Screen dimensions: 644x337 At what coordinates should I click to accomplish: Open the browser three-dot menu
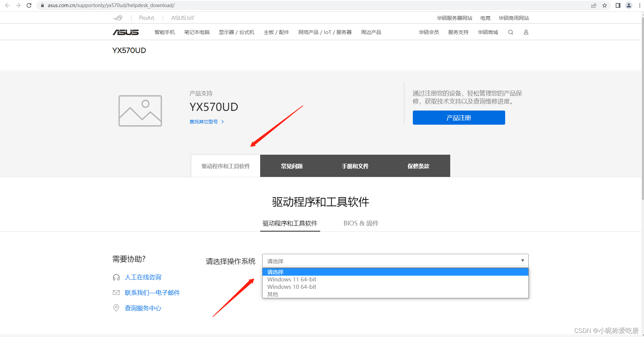click(x=640, y=5)
